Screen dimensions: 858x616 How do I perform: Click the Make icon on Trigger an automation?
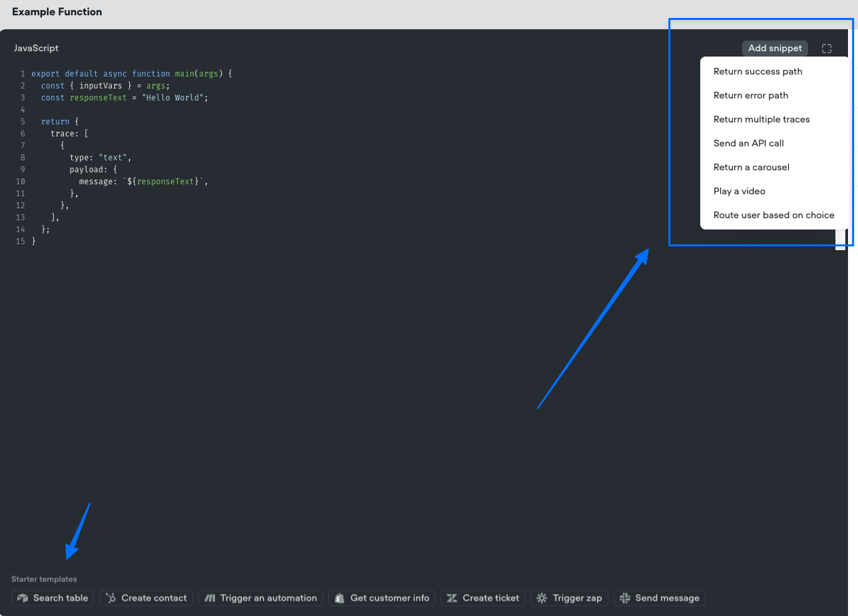(x=210, y=598)
